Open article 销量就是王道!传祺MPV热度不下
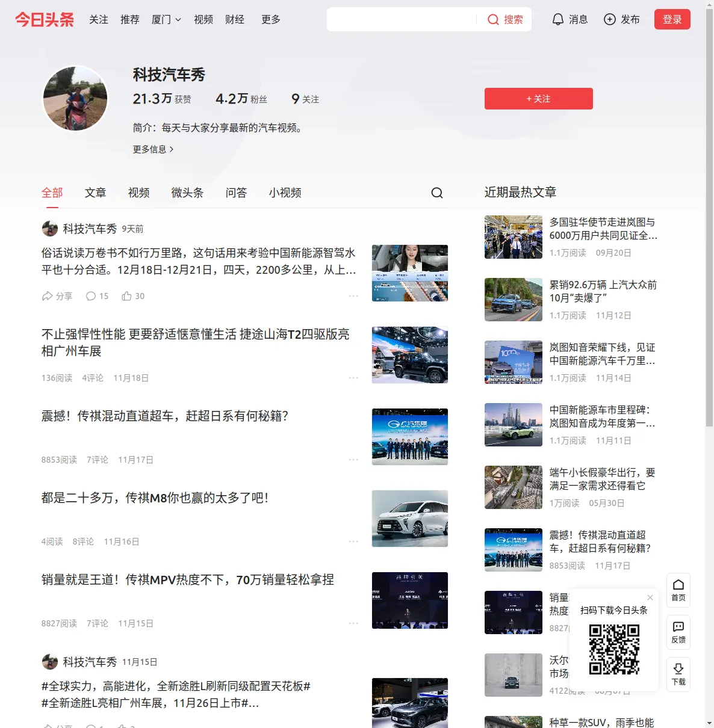Screen dimensions: 714x728 pyautogui.click(x=188, y=580)
